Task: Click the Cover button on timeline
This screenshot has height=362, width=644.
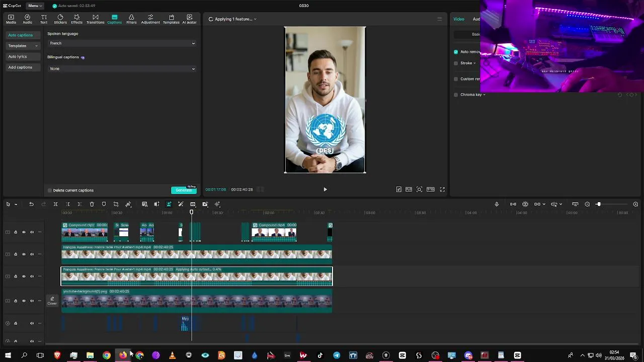Action: [52, 301]
